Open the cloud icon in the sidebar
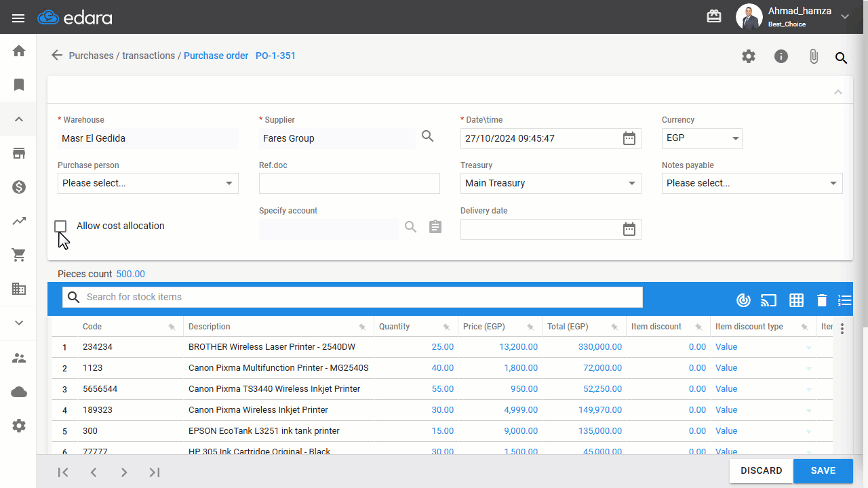Image resolution: width=868 pixels, height=488 pixels. click(x=19, y=392)
